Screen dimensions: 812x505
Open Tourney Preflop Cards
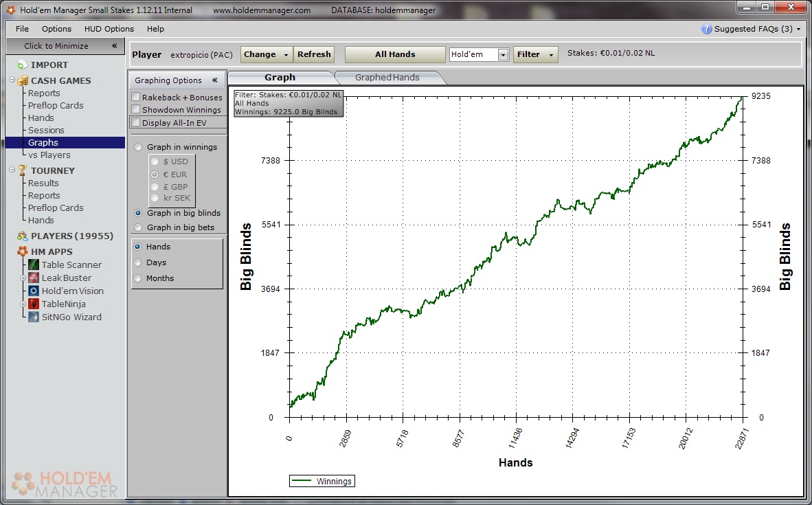tap(56, 208)
